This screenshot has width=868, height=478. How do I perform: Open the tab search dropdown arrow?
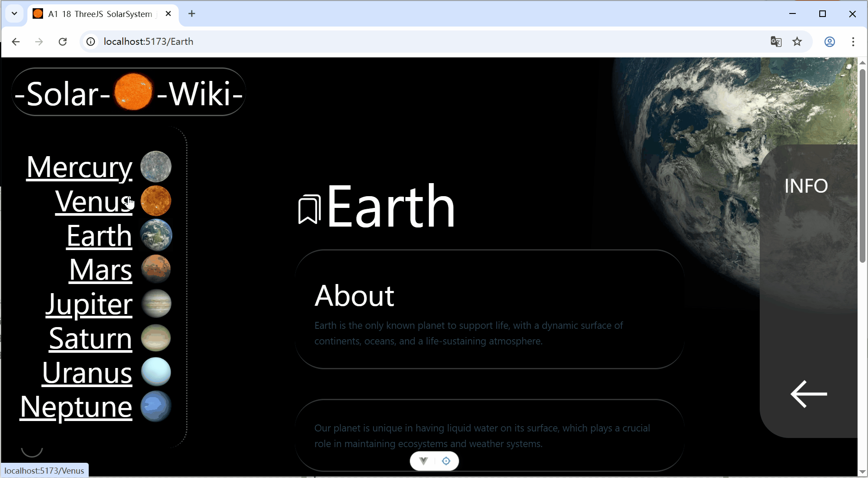[x=14, y=13]
